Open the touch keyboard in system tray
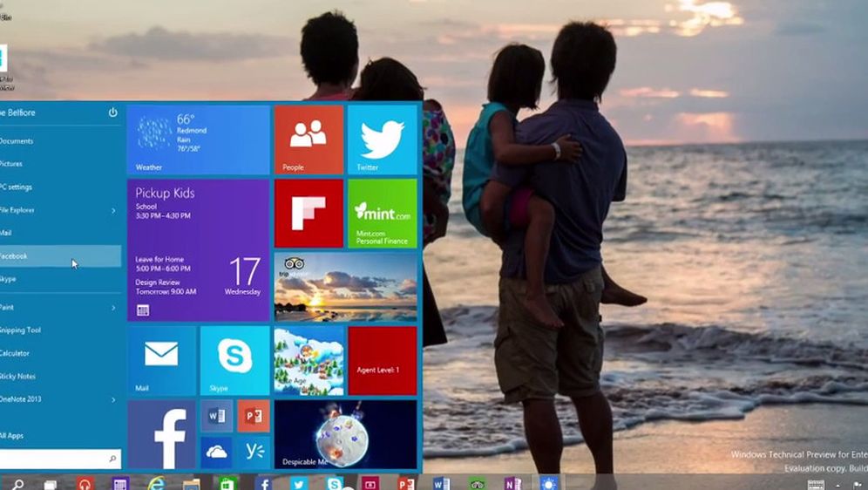This screenshot has height=490, width=868. pos(816,485)
